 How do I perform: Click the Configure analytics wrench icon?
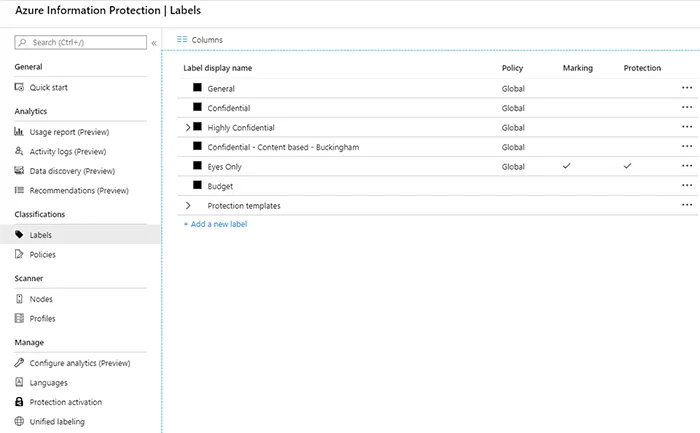click(19, 362)
